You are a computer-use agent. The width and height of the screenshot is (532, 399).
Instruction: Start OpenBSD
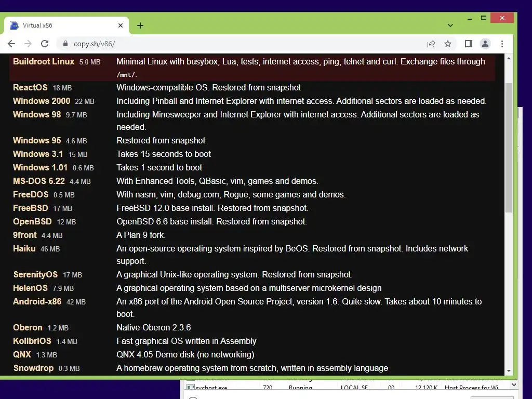(x=32, y=221)
